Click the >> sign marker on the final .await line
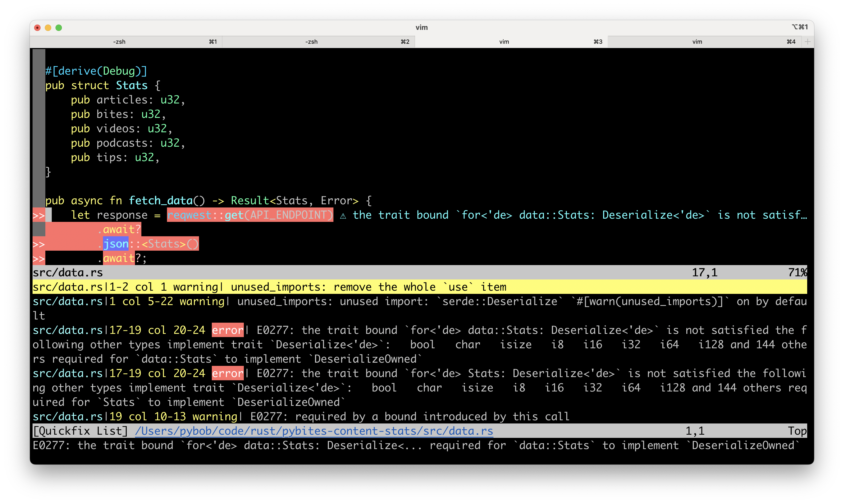 pyautogui.click(x=39, y=258)
